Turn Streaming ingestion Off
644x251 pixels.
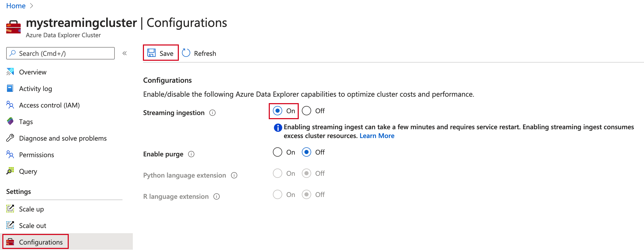point(306,111)
